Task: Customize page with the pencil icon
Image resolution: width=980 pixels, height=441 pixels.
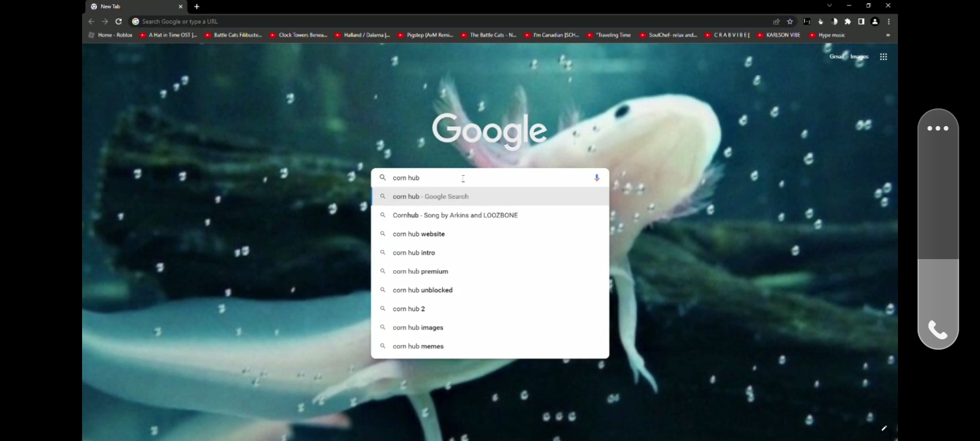Action: point(884,428)
